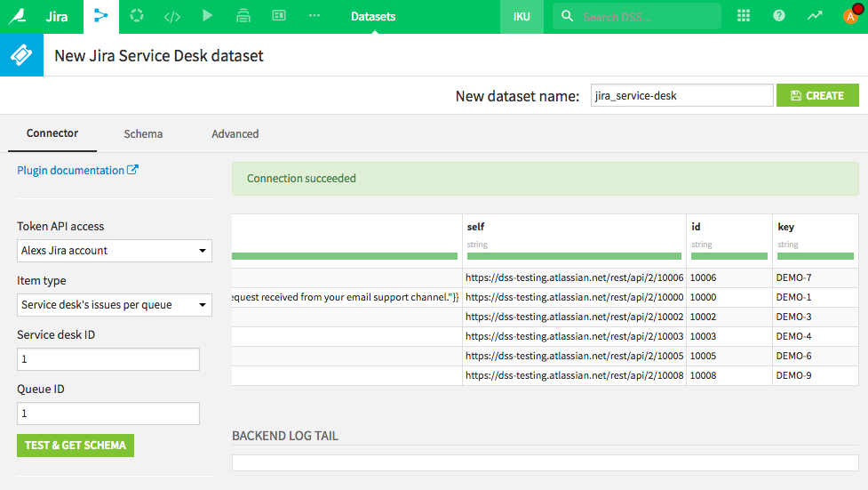
Task: Click the DEMO-4 key cell
Action: click(x=816, y=336)
